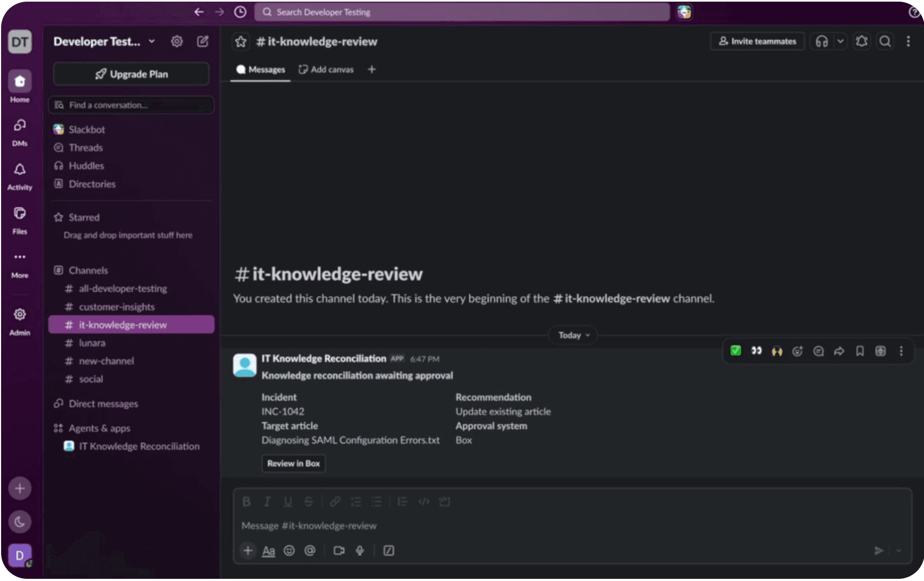The image size is (924, 581).
Task: Open the history clock icon
Action: point(240,12)
